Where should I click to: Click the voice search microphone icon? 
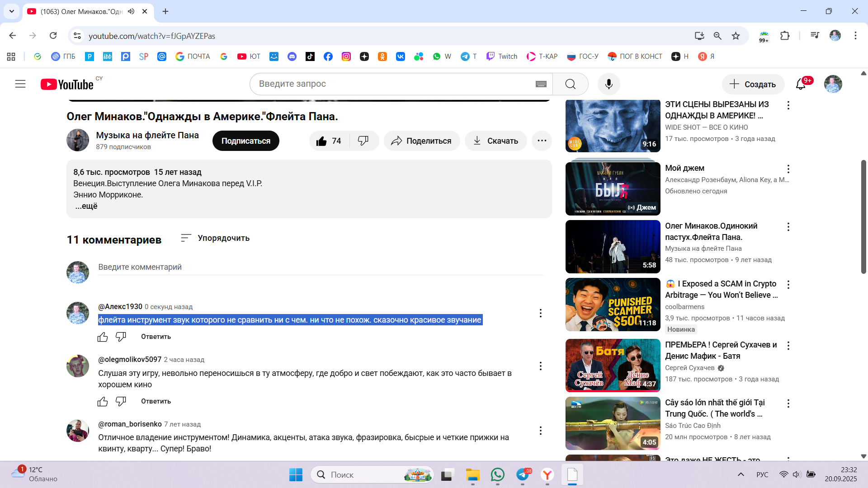click(x=609, y=84)
